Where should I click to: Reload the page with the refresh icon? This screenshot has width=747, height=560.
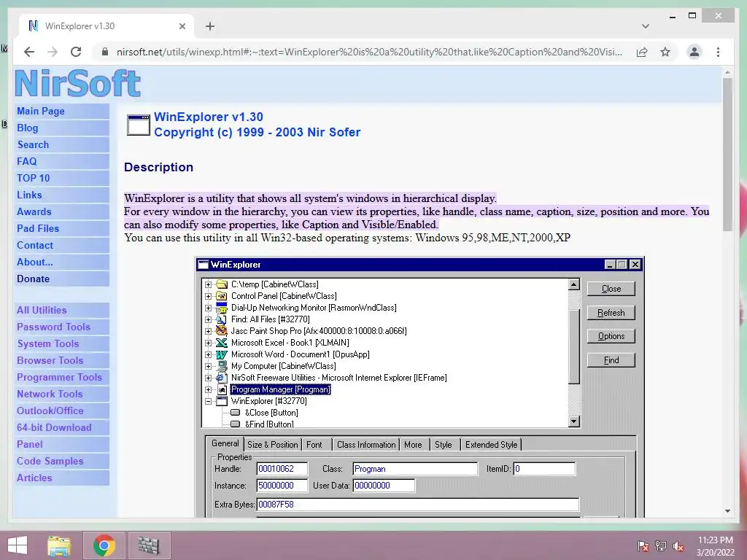point(76,52)
